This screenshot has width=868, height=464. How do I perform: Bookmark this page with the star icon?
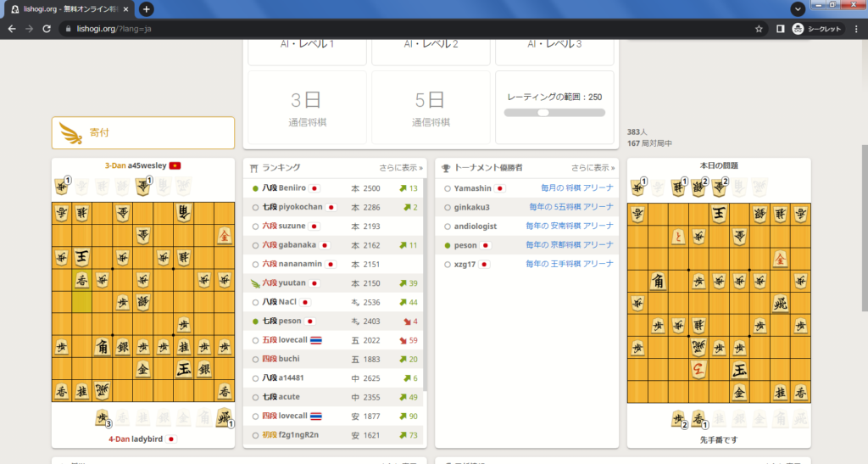point(759,29)
